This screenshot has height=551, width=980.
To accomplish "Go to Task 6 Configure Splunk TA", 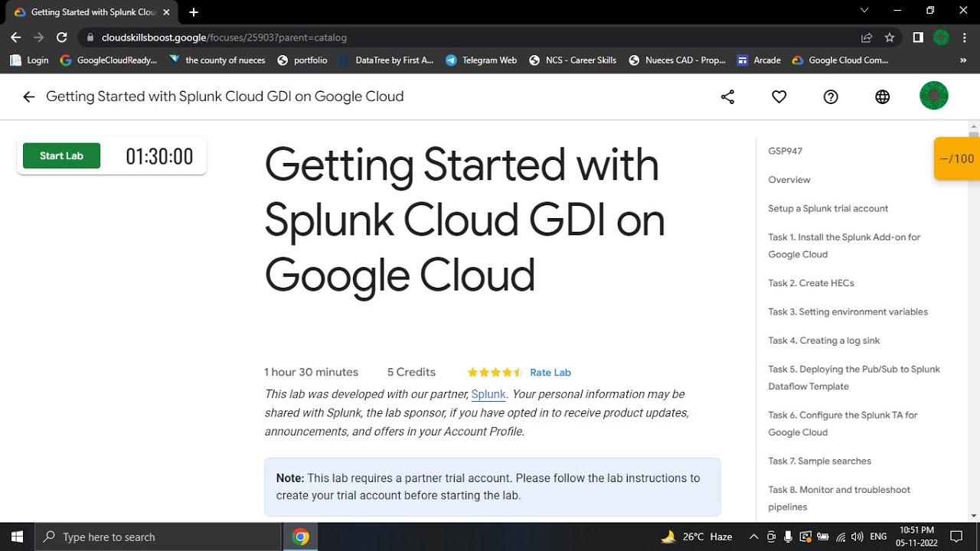I will tap(843, 423).
